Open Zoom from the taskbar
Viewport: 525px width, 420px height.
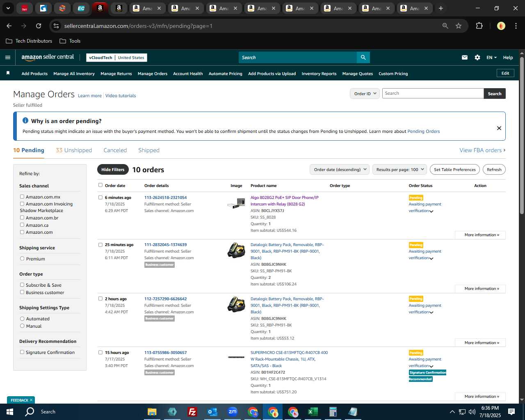point(233,412)
